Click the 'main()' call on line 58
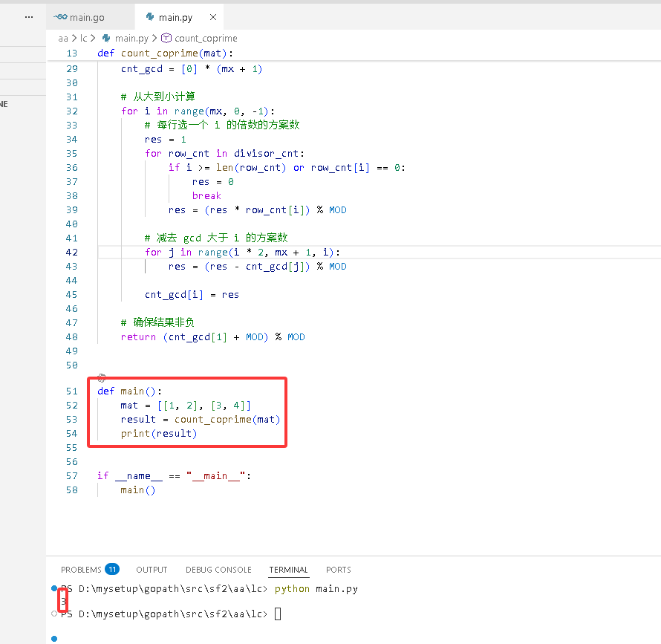661x644 pixels. pos(138,490)
